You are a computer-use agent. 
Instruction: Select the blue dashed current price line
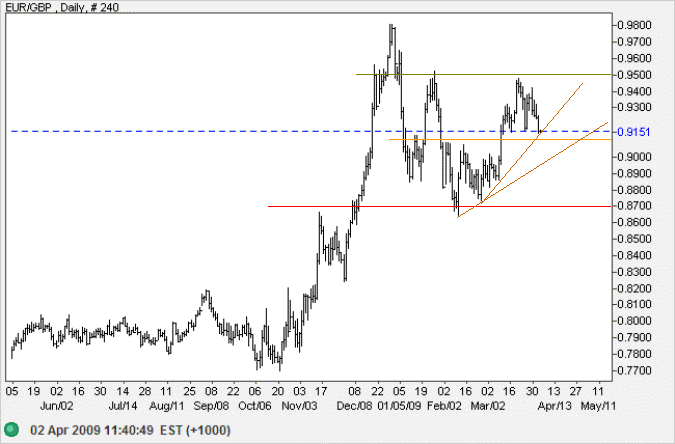311,131
